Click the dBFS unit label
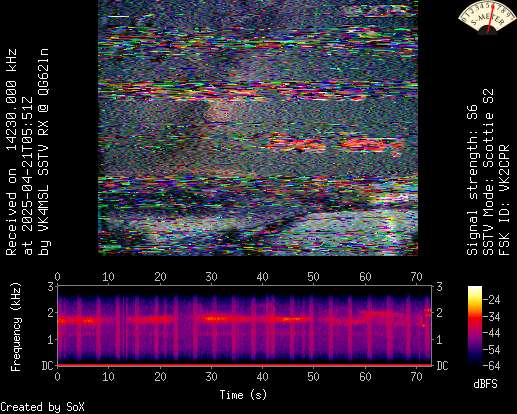517x414 pixels. 485,384
